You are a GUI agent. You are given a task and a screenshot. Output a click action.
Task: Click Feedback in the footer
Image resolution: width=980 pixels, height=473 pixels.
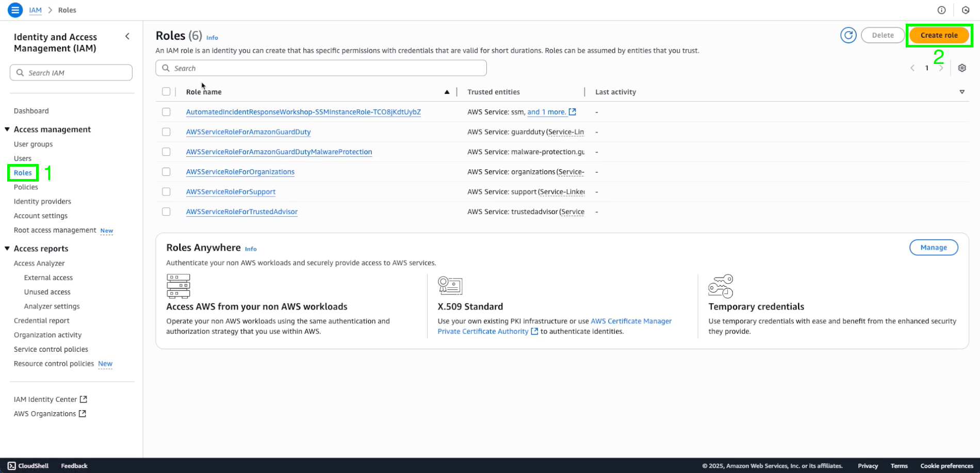coord(74,466)
